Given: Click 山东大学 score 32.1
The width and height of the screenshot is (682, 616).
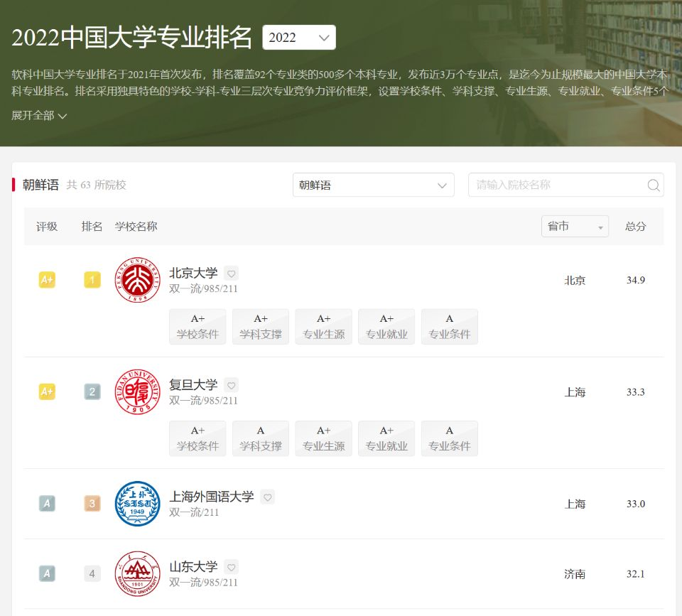Looking at the screenshot, I should (635, 574).
